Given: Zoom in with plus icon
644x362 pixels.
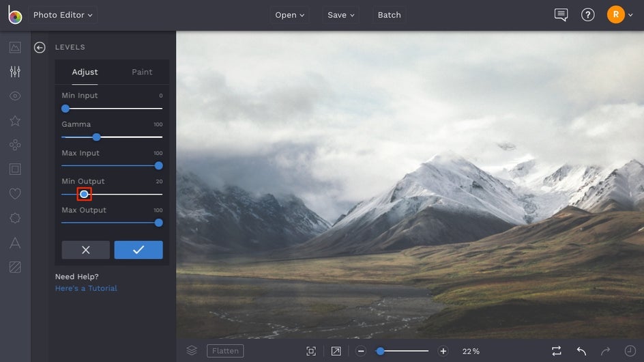Looking at the screenshot, I should (x=443, y=351).
